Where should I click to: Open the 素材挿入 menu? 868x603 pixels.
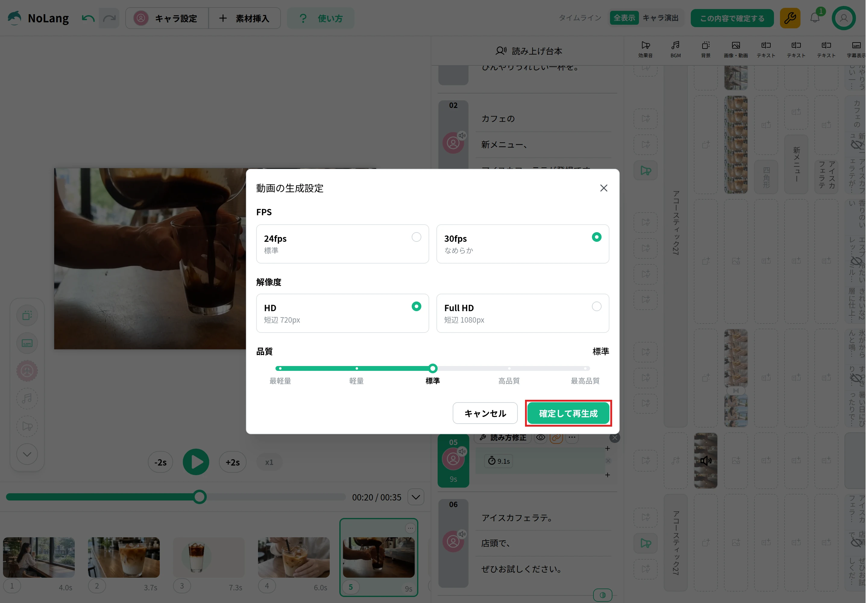pos(245,18)
